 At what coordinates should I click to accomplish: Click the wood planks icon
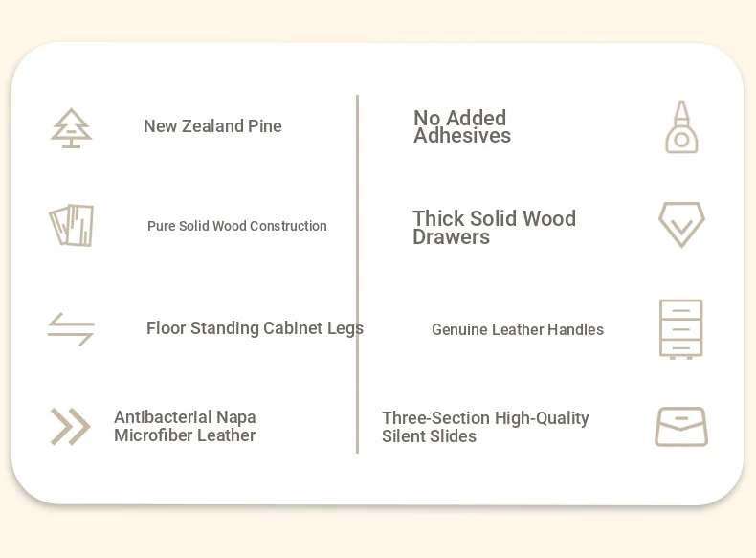point(72,225)
